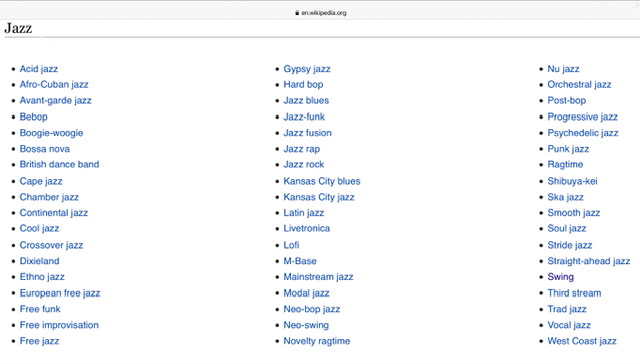Open the West Coast jazz article
Screen dimensions: 640x364
582,341
